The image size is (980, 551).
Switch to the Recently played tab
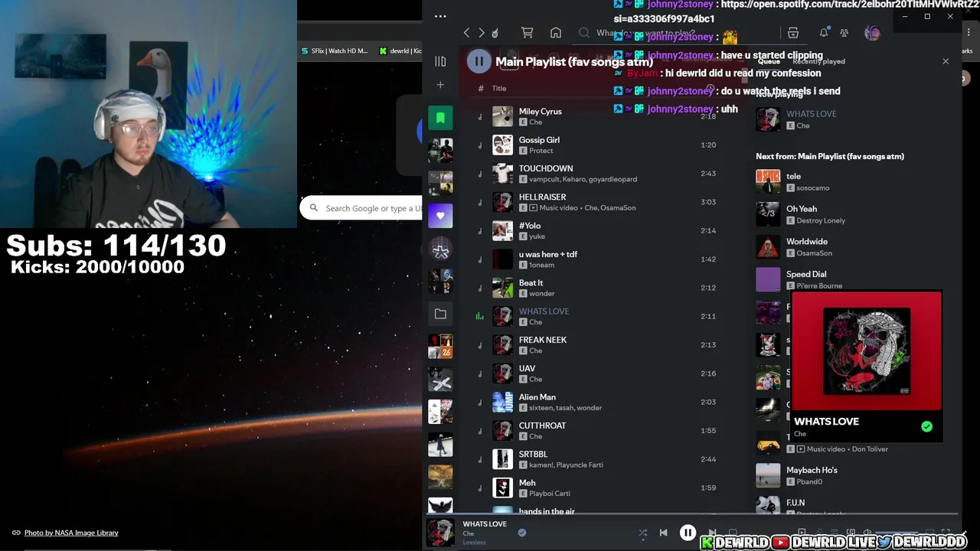coord(818,61)
